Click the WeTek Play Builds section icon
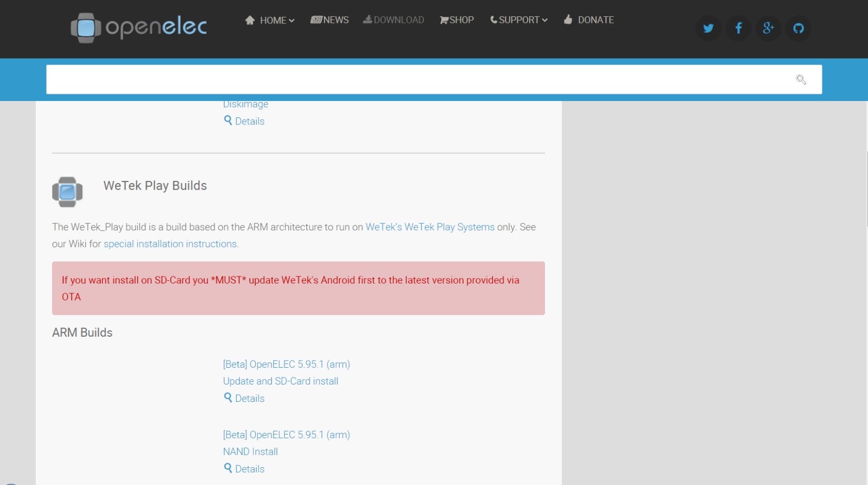Viewport: 868px width, 485px height. tap(67, 192)
